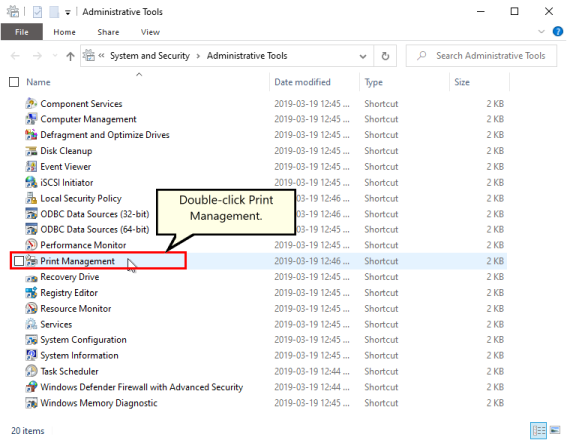Click the Local Security Policy icon
Screen dimensions: 567x440
pos(31,198)
